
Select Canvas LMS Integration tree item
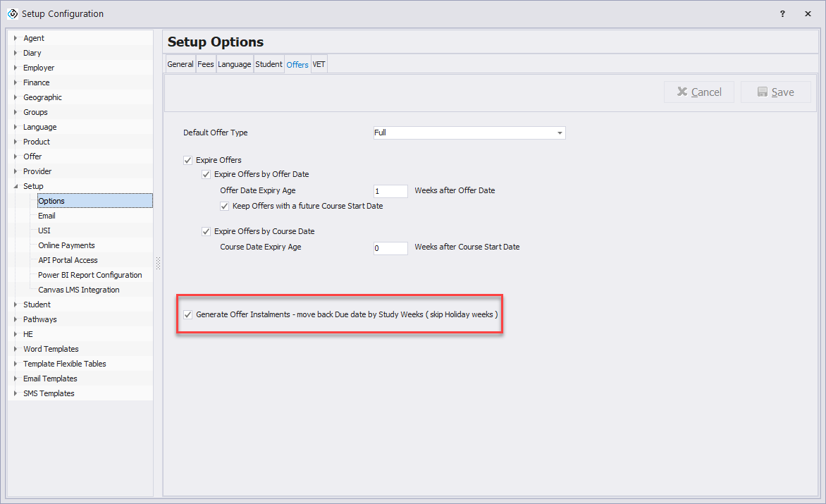point(79,290)
